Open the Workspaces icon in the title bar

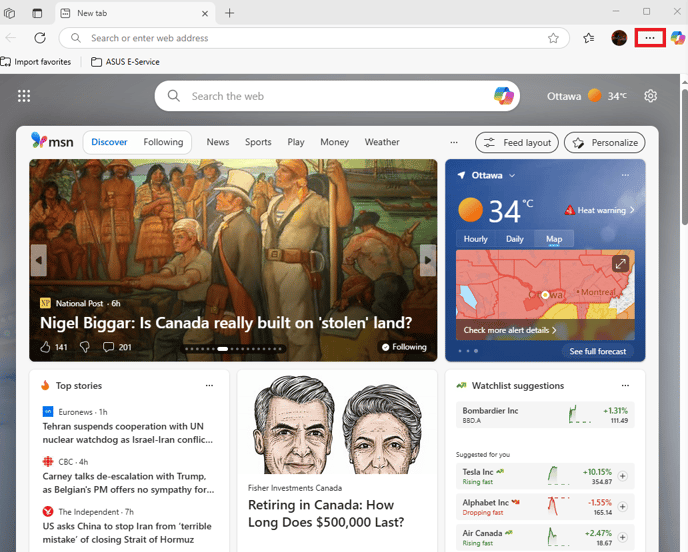click(9, 13)
